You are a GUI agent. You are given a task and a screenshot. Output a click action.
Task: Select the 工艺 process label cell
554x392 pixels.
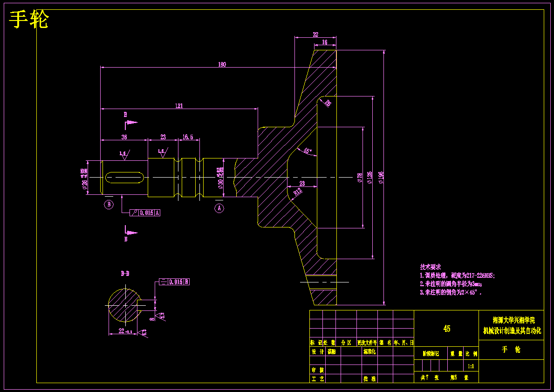(x=318, y=378)
